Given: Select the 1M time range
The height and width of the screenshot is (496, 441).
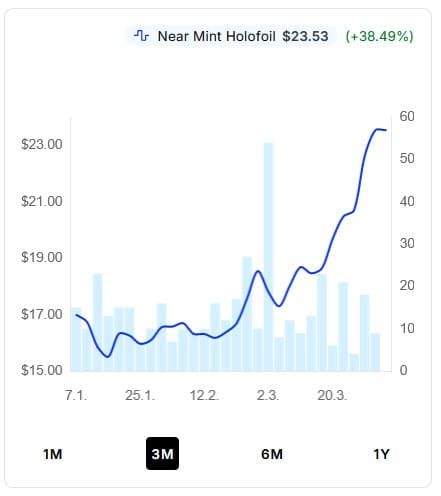Looking at the screenshot, I should [x=53, y=454].
